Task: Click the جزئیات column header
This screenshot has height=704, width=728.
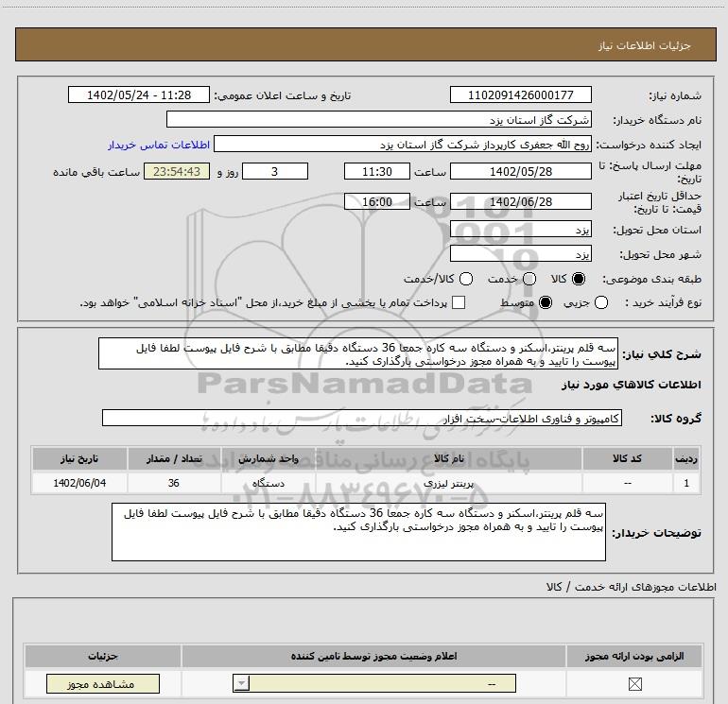Action: click(103, 656)
